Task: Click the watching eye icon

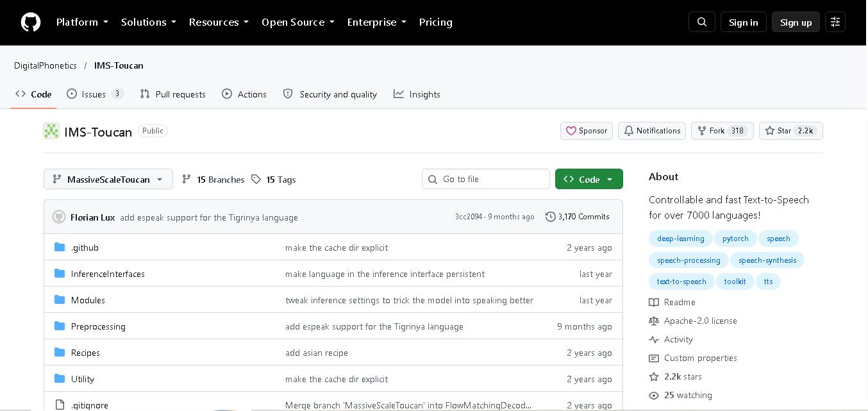Action: 654,395
